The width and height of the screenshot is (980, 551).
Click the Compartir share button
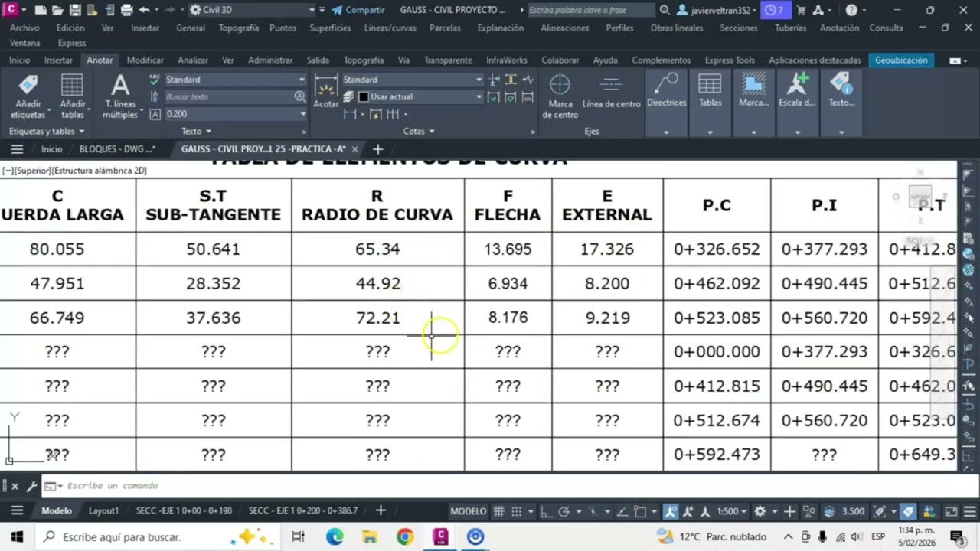point(358,10)
